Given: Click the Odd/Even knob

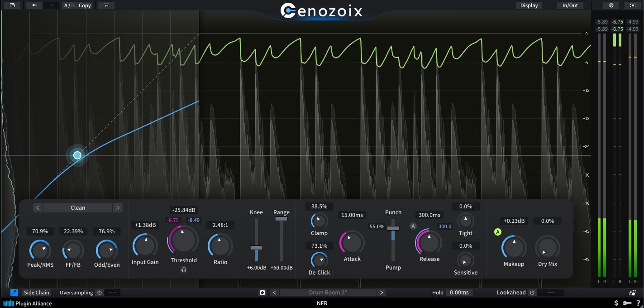Looking at the screenshot, I should 107,250.
